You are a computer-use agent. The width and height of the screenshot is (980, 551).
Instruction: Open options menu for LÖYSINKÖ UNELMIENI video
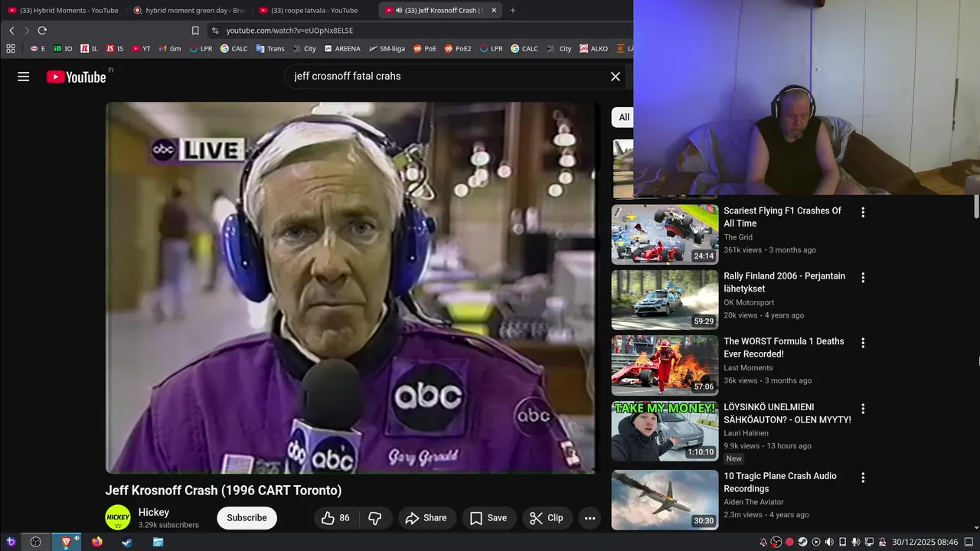pos(863,409)
